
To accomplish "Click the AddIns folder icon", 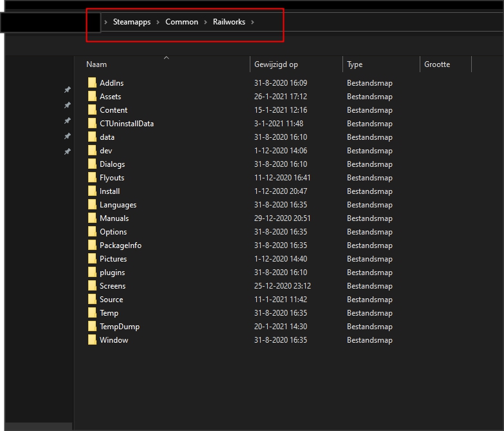I will point(92,83).
